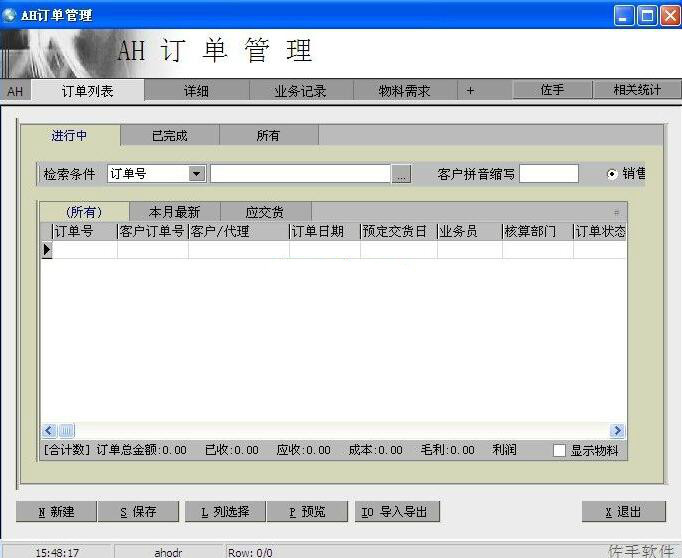This screenshot has width=682, height=558.
Task: Click the 订单总金额:0.00 total text
Action: [142, 450]
